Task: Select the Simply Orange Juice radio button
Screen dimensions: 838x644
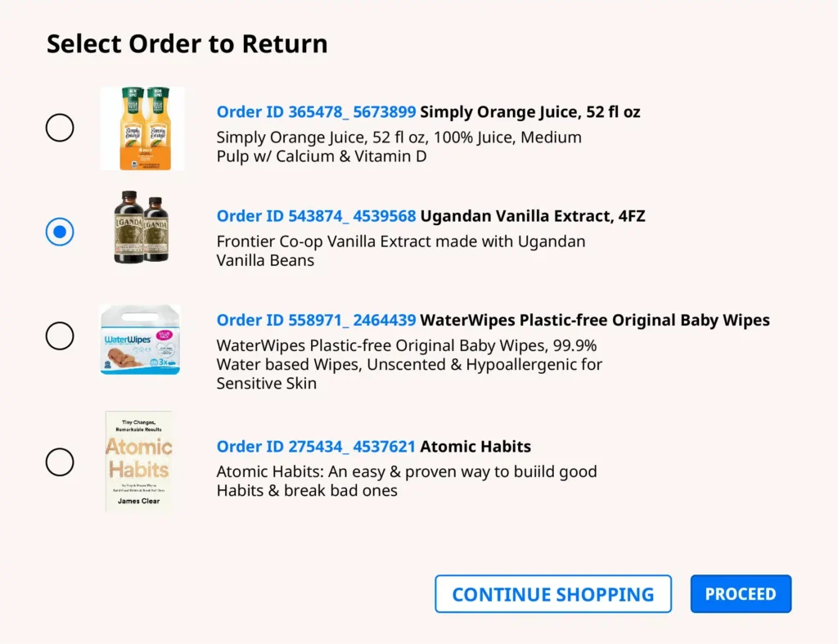Action: 60,128
